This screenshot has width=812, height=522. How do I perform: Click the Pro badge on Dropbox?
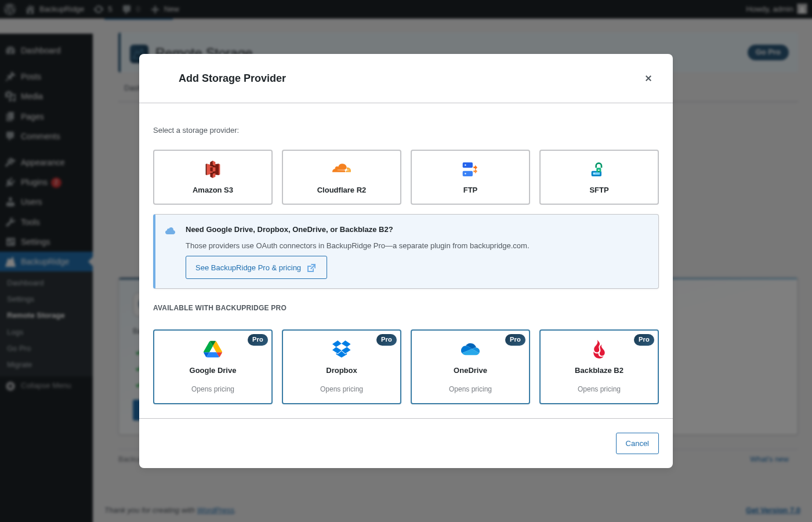[x=386, y=340]
